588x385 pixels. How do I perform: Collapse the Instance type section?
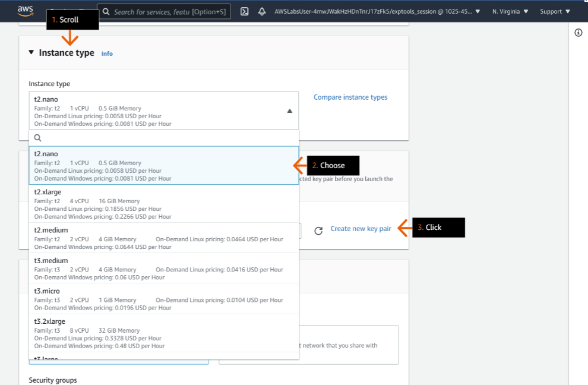click(x=31, y=53)
